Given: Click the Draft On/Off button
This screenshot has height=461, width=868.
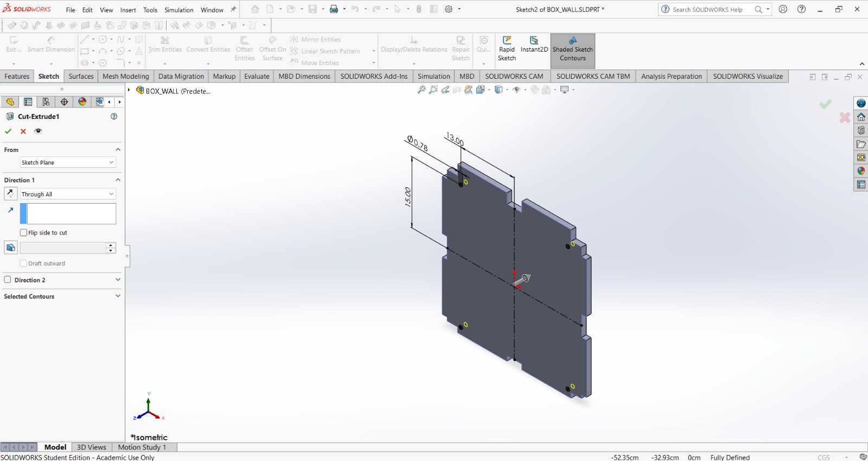Looking at the screenshot, I should tap(10, 248).
